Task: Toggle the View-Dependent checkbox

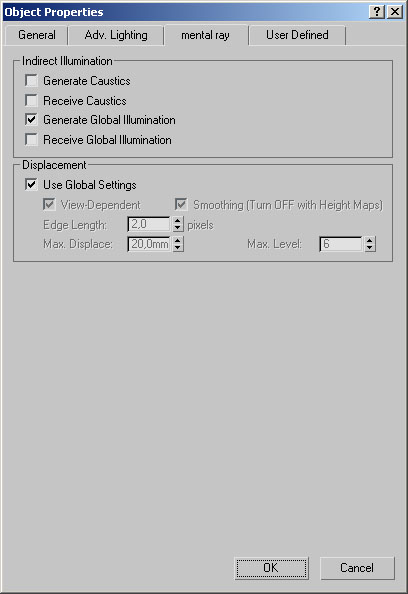Action: (x=49, y=205)
